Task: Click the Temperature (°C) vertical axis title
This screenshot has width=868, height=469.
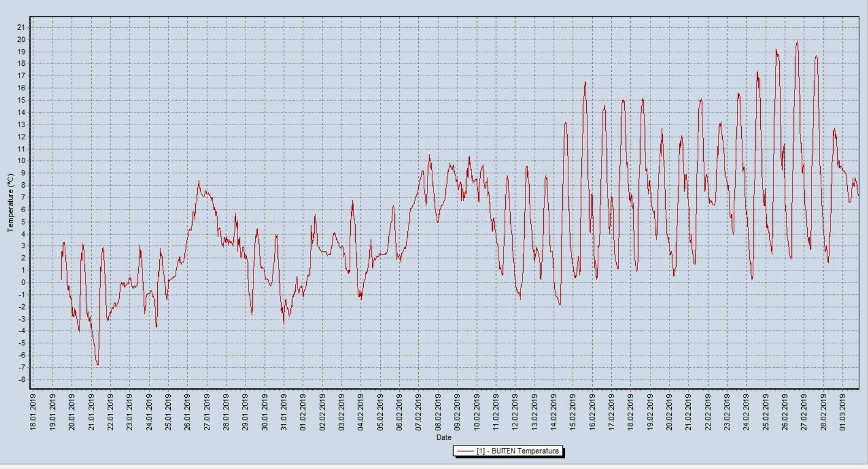Action: coord(10,203)
